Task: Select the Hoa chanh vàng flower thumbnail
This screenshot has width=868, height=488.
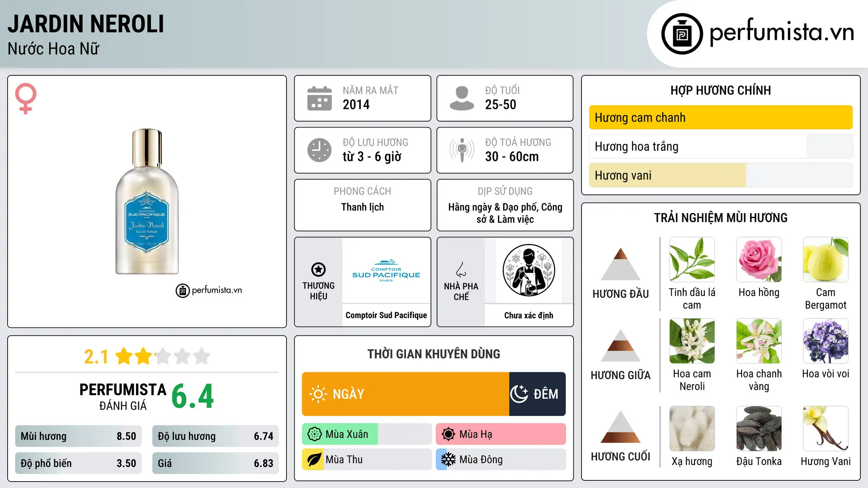Action: pyautogui.click(x=759, y=341)
